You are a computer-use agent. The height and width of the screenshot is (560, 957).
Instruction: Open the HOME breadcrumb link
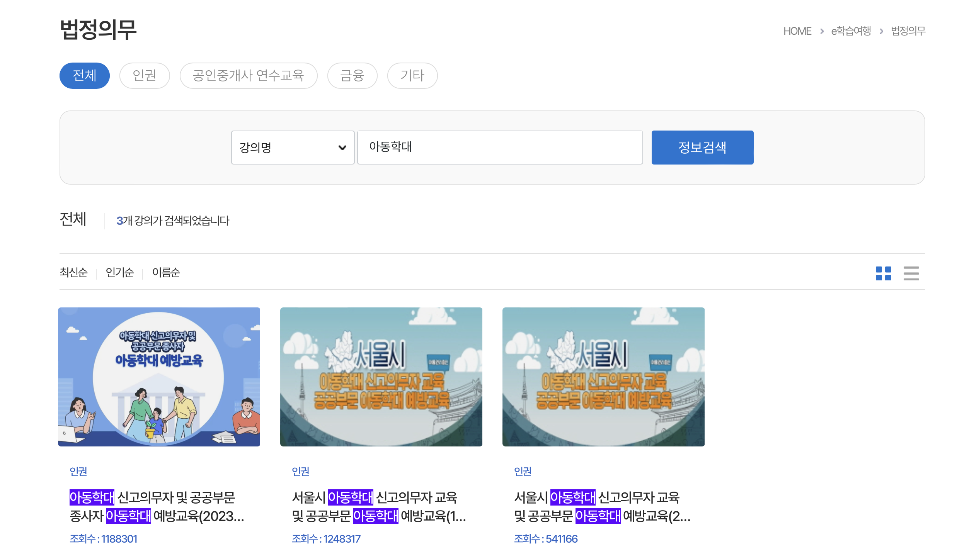click(x=798, y=31)
